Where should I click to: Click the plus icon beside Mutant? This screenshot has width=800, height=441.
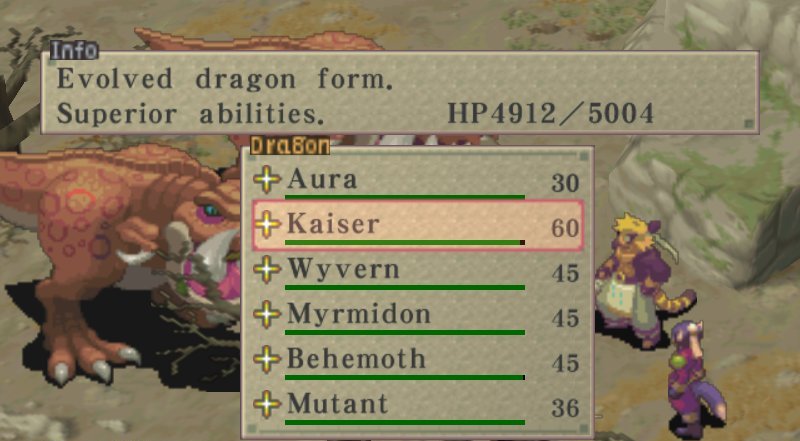(267, 404)
